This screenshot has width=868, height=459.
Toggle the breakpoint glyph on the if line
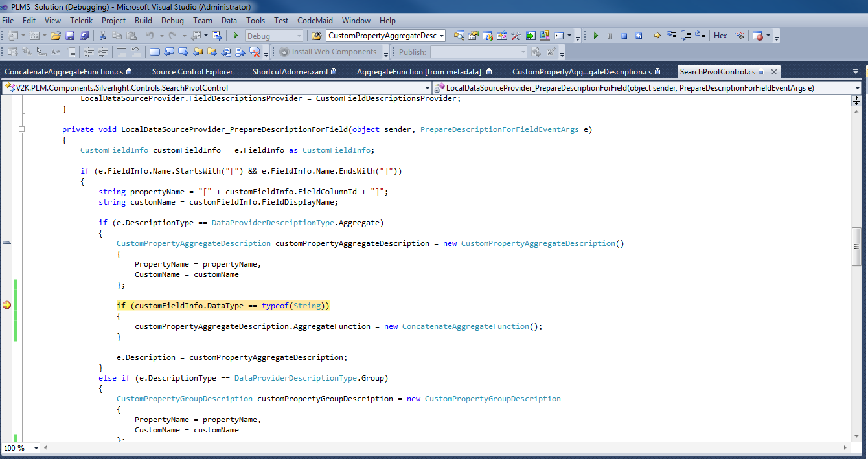coord(6,306)
